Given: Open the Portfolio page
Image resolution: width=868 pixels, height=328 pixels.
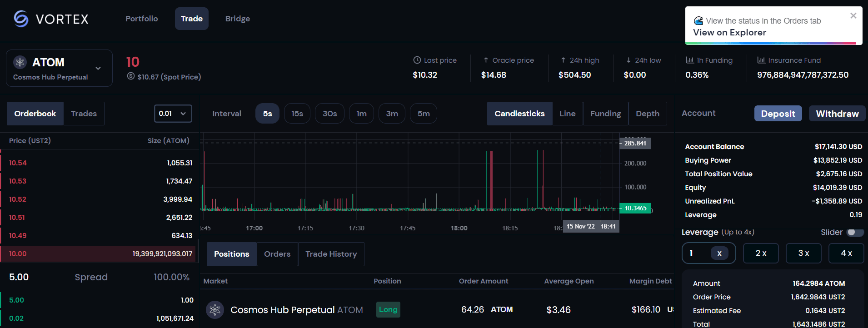Looking at the screenshot, I should [142, 19].
